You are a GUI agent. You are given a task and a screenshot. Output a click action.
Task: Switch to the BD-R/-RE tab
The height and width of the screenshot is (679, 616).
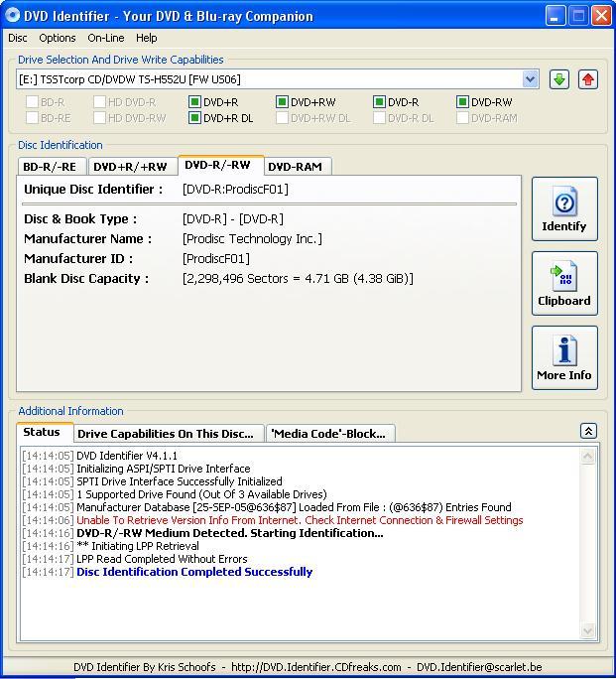[50, 167]
